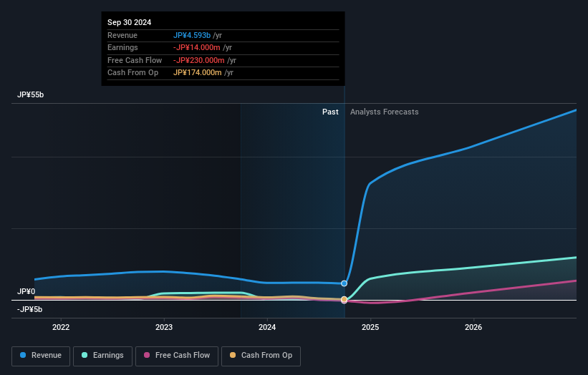Screen dimensions: 588x375
Task: Click the Past label on chart
Action: click(x=330, y=112)
